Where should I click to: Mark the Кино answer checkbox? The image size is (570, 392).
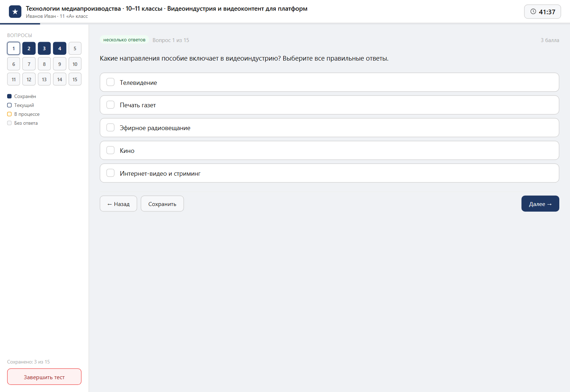[x=110, y=150]
